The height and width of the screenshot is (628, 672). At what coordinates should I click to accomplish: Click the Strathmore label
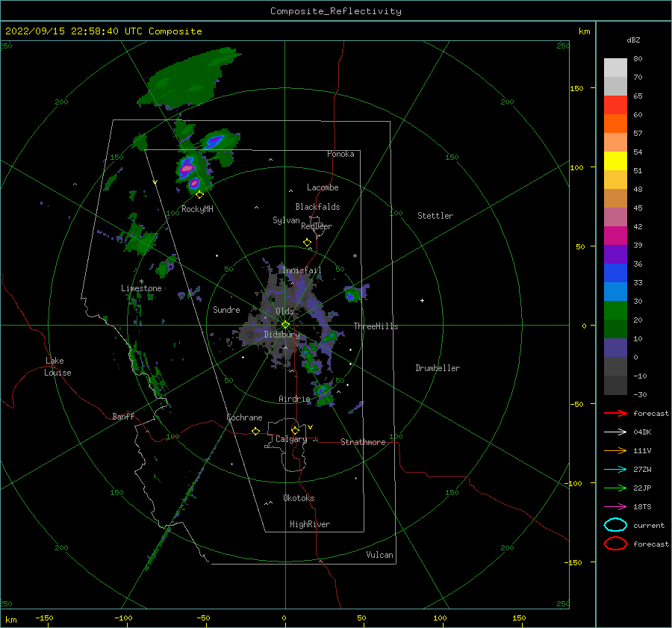tap(363, 442)
